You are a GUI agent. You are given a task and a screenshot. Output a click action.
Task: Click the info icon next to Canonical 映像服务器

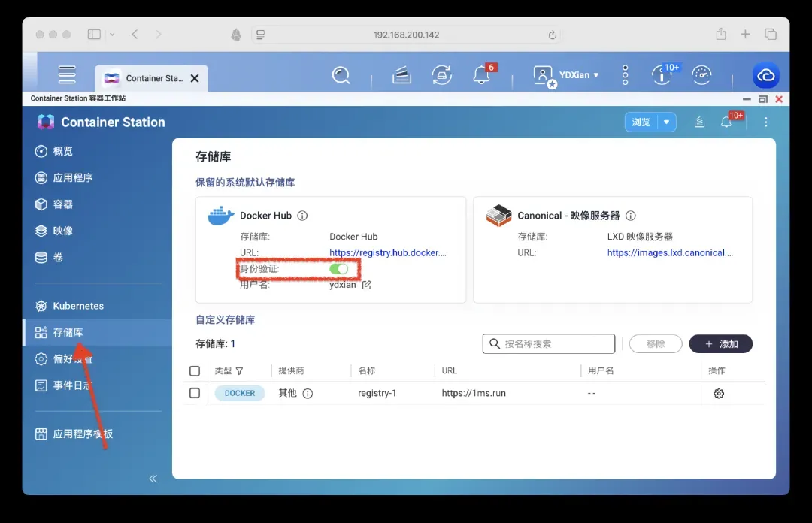tap(631, 216)
